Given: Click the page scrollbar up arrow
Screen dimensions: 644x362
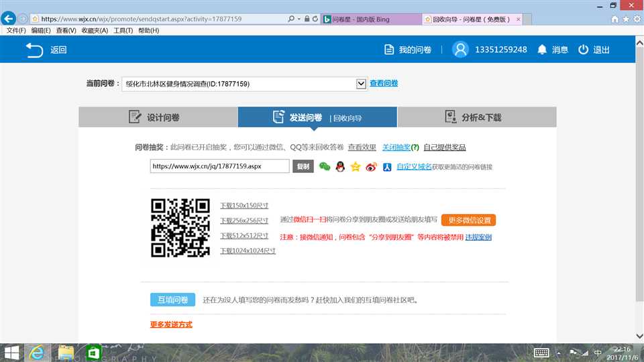Looking at the screenshot, I should pyautogui.click(x=639, y=43).
